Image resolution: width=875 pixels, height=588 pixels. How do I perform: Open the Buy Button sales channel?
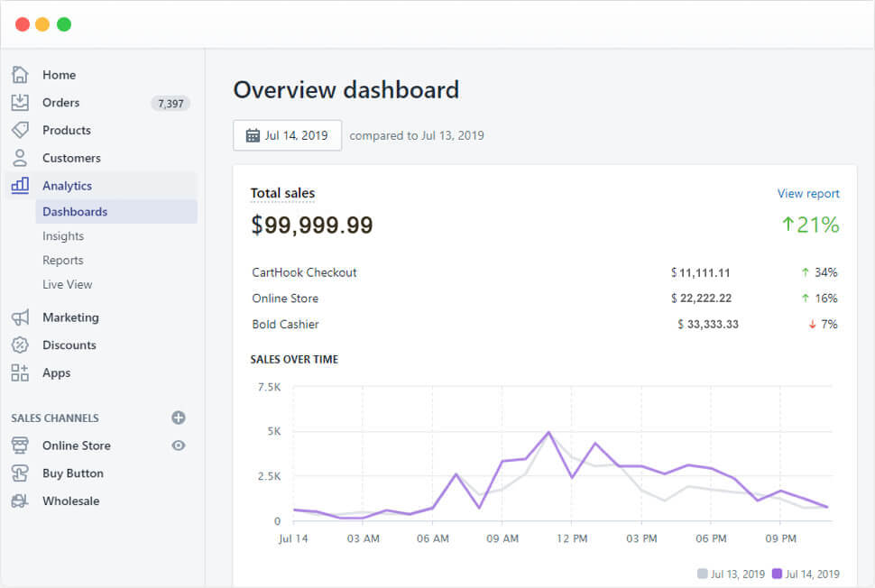(x=73, y=473)
